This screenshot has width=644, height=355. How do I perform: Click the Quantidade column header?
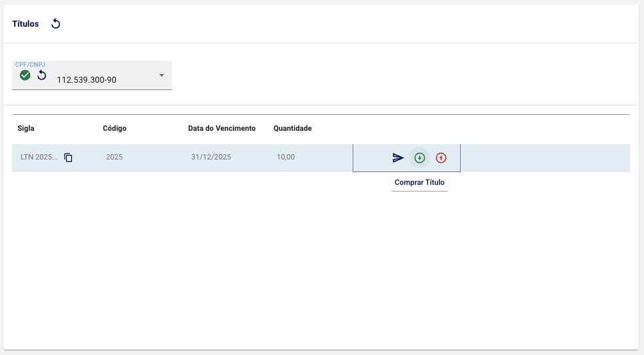tap(293, 128)
